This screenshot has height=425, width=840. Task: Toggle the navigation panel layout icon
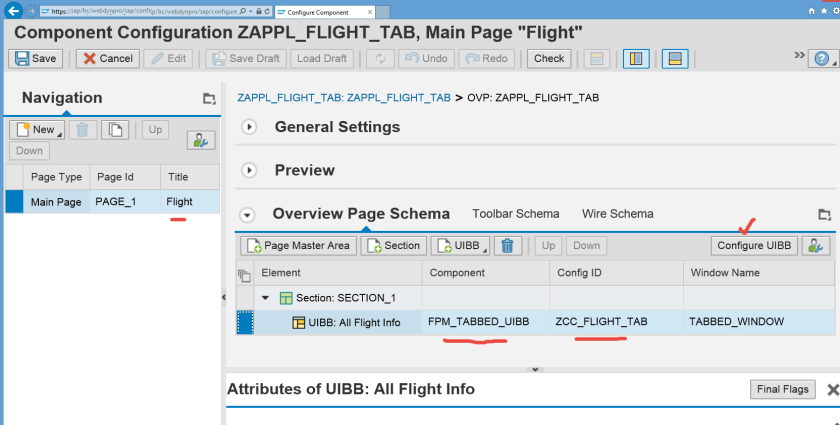click(x=634, y=58)
